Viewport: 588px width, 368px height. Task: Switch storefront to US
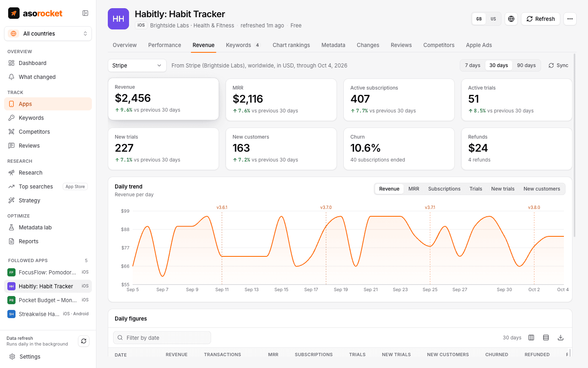pyautogui.click(x=493, y=19)
